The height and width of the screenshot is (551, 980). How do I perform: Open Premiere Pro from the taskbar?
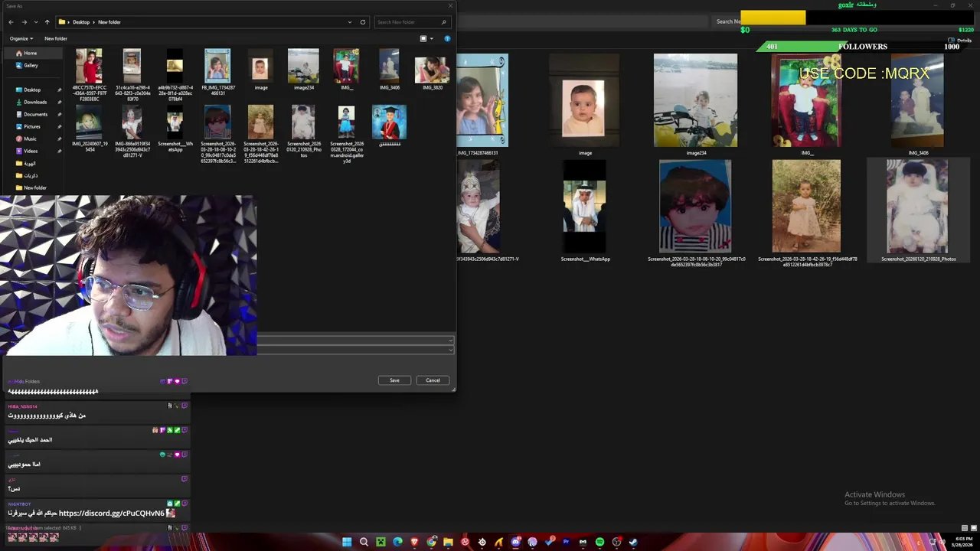566,542
